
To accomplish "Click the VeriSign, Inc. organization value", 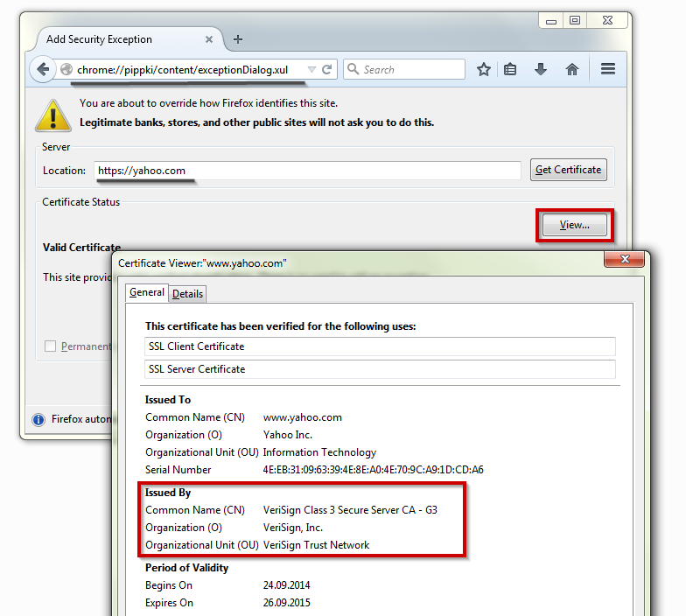I will pos(292,528).
